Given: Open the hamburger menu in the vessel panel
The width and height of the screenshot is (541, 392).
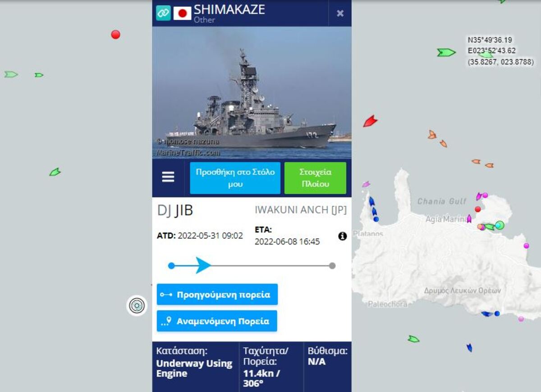Looking at the screenshot, I should (168, 178).
